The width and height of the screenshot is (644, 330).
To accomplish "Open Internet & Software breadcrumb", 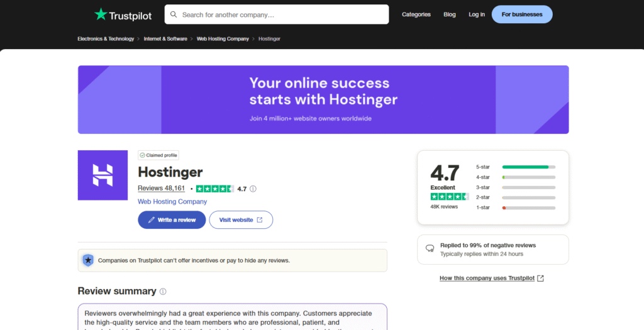I will pos(165,39).
